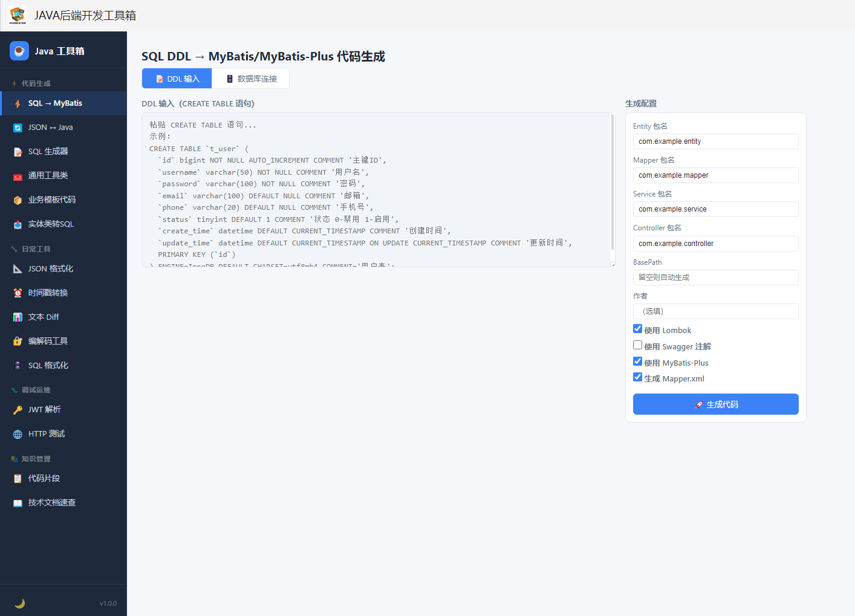Click the JSON ↔ Java sidebar icon

pyautogui.click(x=18, y=128)
